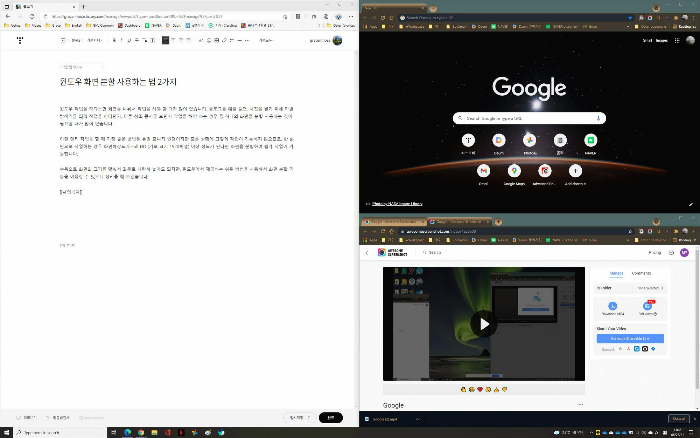Refresh the page in the Edge window
700x438 pixels.
(32, 17)
